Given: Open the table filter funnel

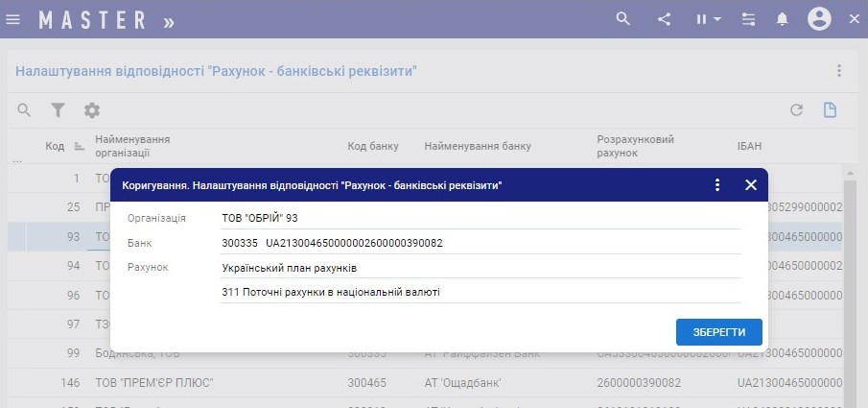Looking at the screenshot, I should 58,109.
